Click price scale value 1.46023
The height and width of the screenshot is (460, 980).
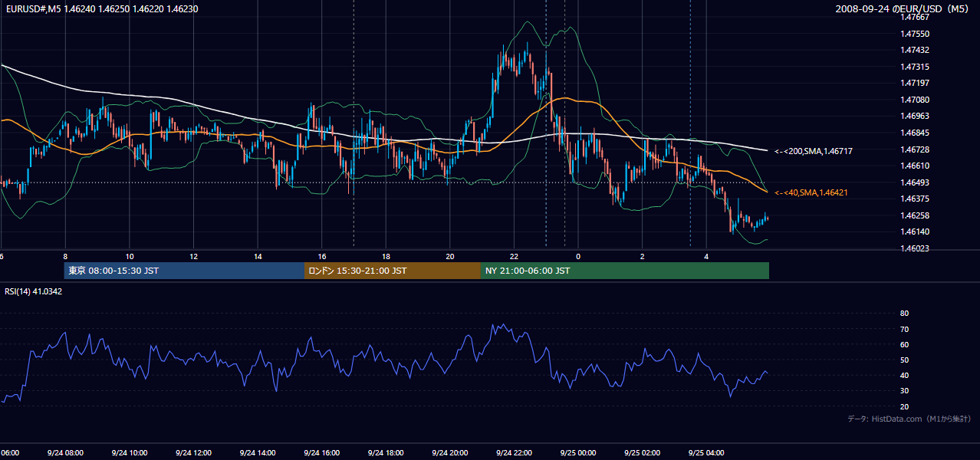(x=914, y=248)
